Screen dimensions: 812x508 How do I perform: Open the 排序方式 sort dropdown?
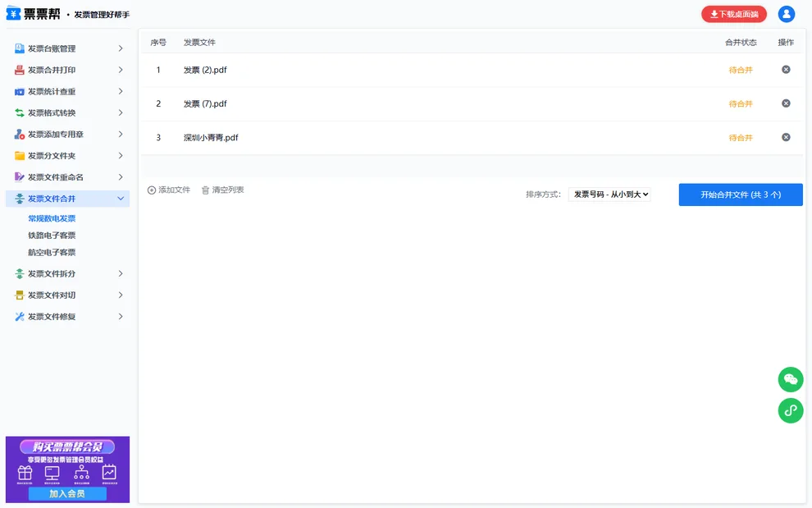[609, 195]
